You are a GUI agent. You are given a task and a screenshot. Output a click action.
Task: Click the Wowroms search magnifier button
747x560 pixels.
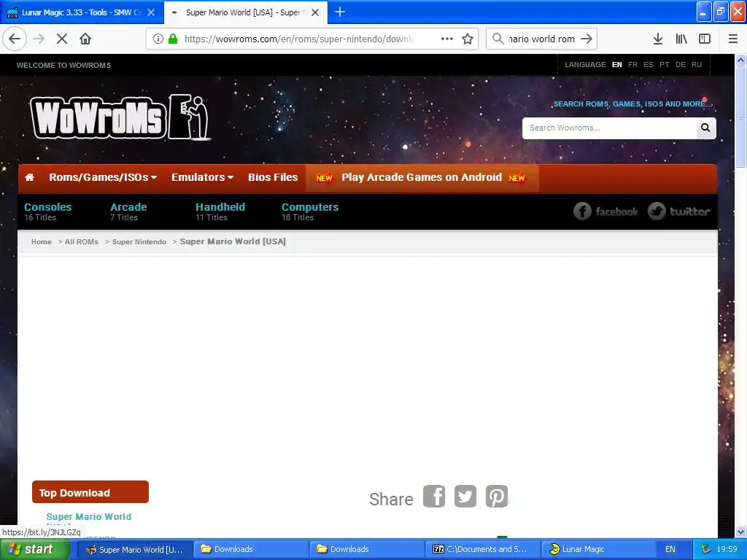[x=705, y=128]
